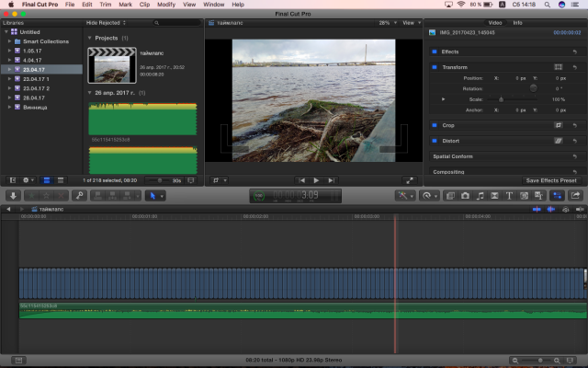
Task: Toggle the Distort effect checkbox
Action: pos(435,141)
